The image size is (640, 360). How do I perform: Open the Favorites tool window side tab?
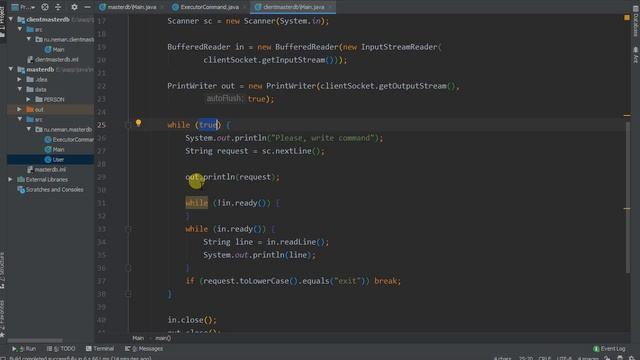point(2,319)
